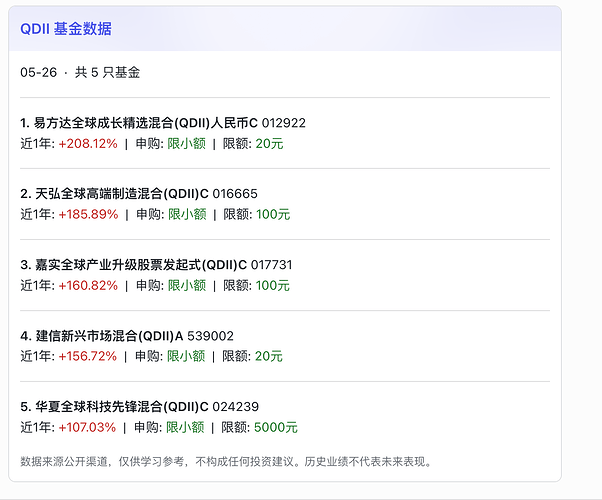Select the '05-26 · 共 5 只基金' summary line

click(80, 72)
